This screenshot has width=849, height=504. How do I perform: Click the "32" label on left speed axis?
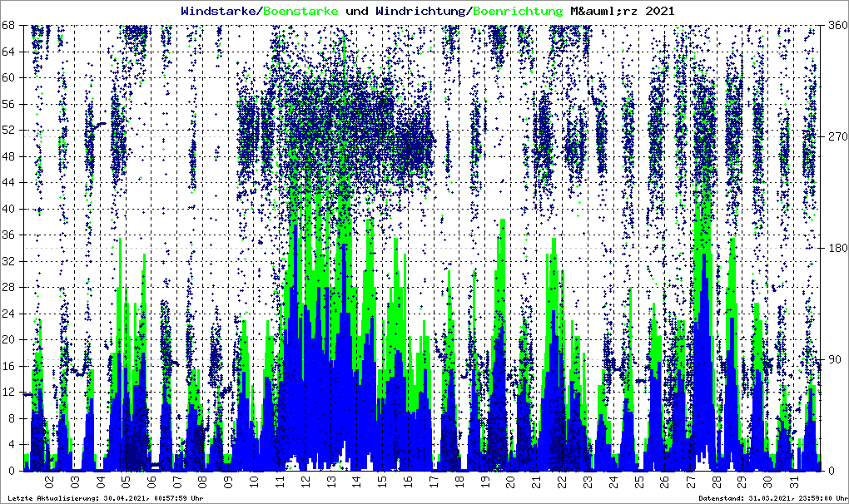click(8, 262)
